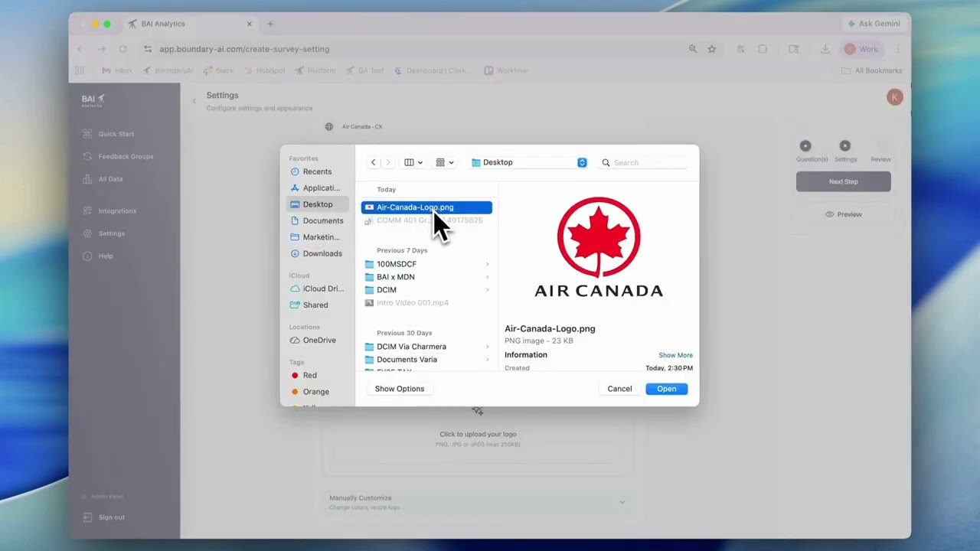Image resolution: width=980 pixels, height=551 pixels.
Task: Open Quick Start in BAI sidebar
Action: pos(116,134)
